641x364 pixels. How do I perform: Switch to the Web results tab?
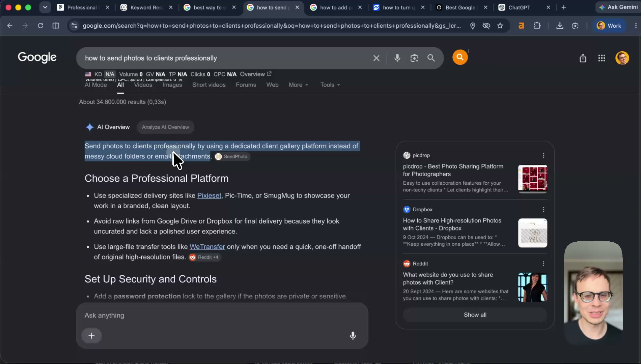coord(272,85)
